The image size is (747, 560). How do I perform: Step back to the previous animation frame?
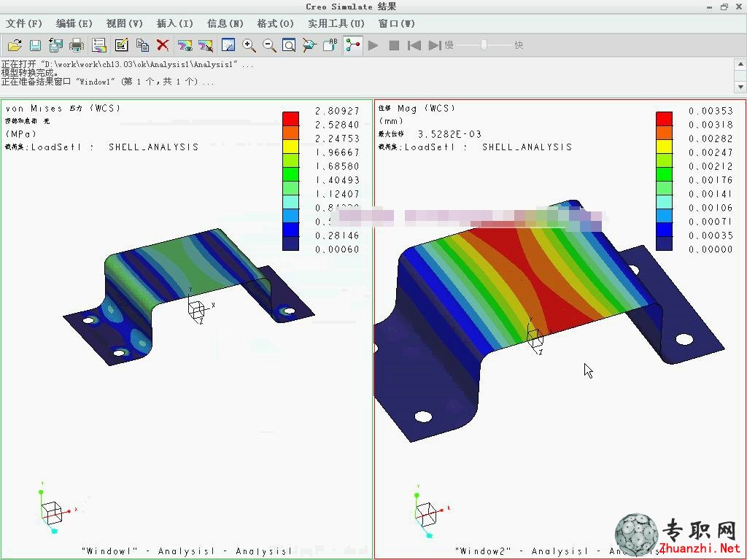click(414, 45)
